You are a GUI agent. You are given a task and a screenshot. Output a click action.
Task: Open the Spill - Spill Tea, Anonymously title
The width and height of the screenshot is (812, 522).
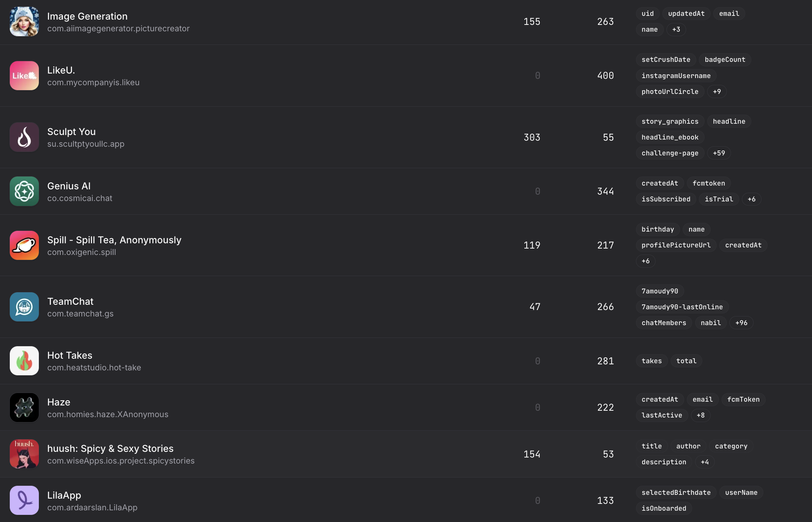(114, 240)
